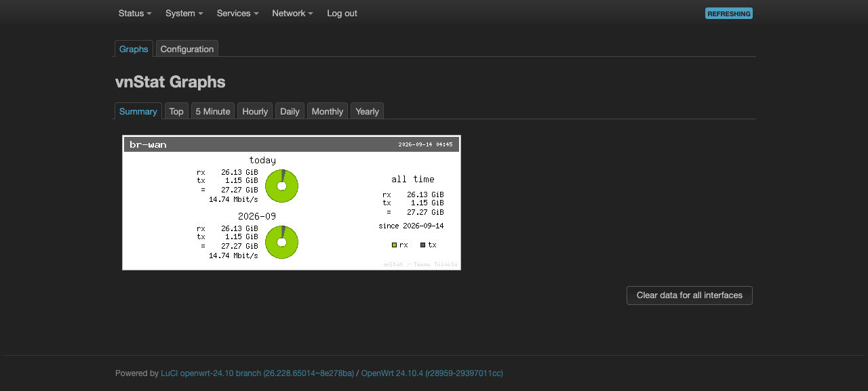Open the OpenWrt 24.10.4 version link

432,373
